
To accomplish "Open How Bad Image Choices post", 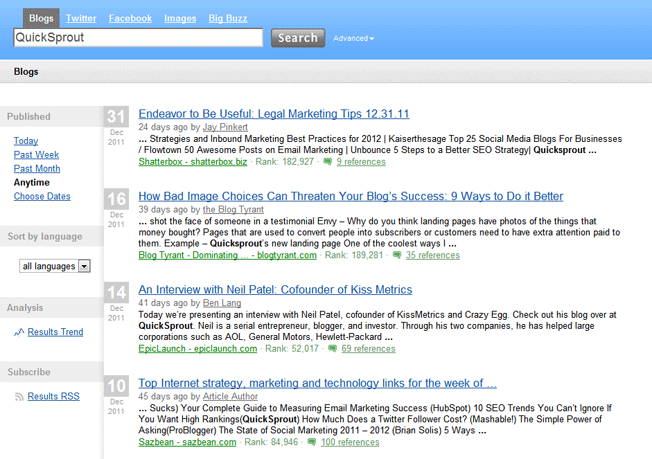I will coord(351,196).
